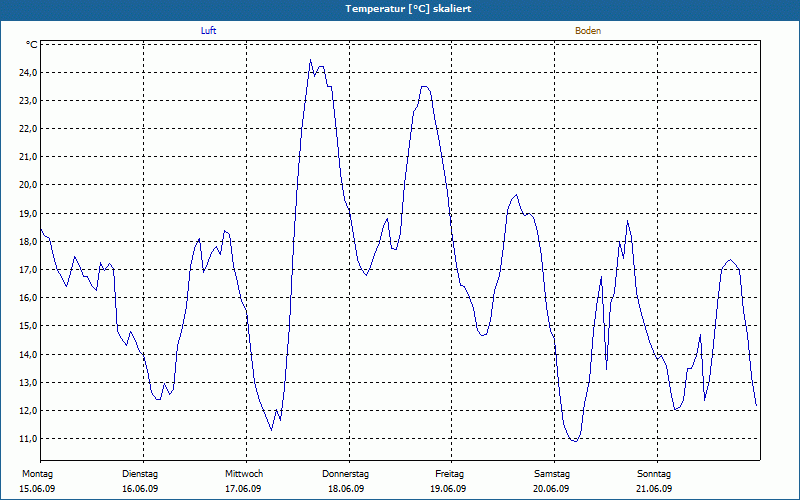800x500 pixels.
Task: Click the Samstag day label
Action: click(552, 474)
